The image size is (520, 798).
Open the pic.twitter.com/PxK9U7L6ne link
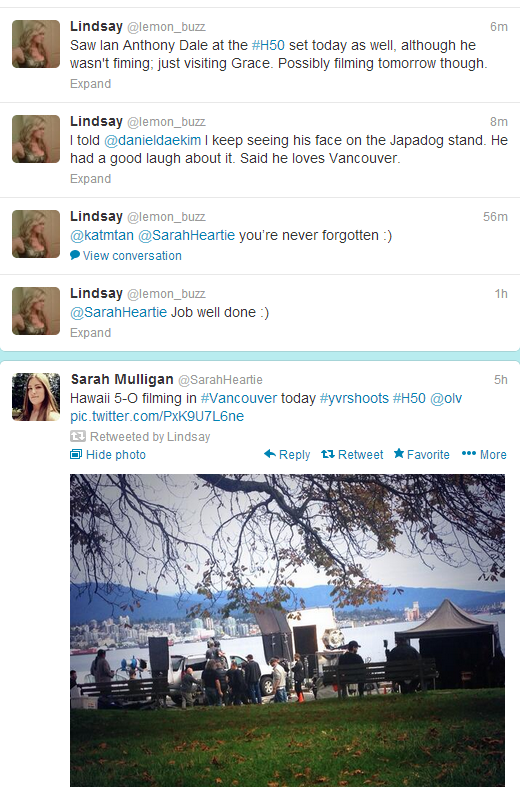(x=157, y=416)
